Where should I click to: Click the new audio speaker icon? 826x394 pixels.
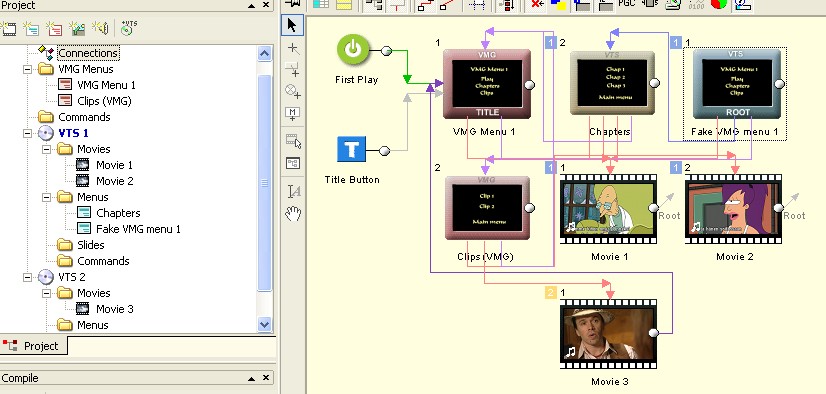pos(100,28)
